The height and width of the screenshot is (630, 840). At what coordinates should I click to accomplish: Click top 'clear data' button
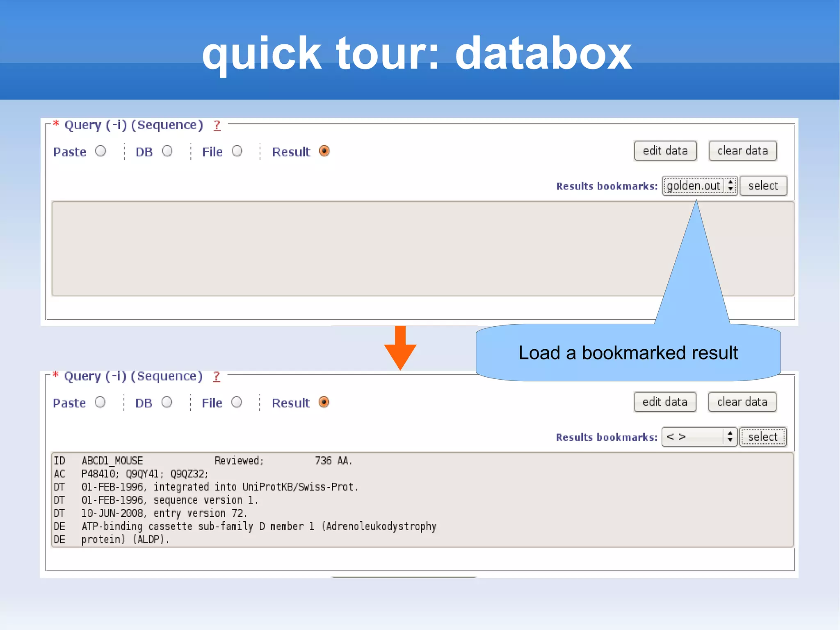pos(742,151)
